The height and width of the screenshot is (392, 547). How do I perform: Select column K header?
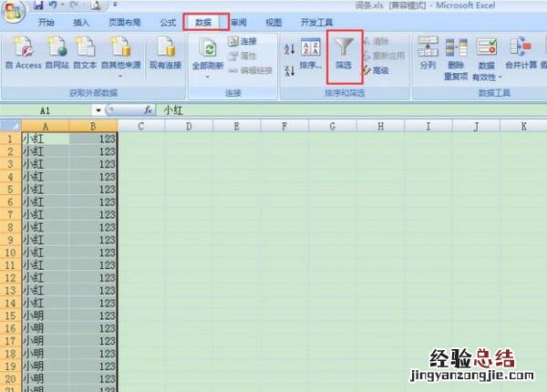[523, 126]
